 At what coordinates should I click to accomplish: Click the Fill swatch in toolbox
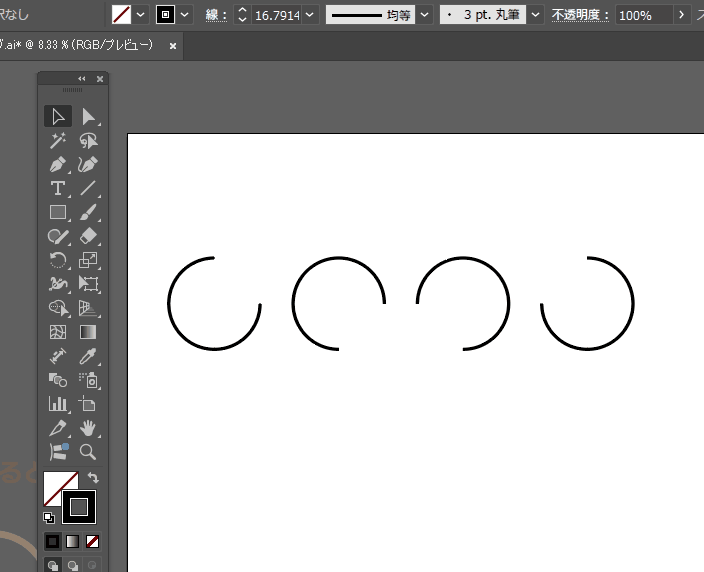click(x=53, y=481)
